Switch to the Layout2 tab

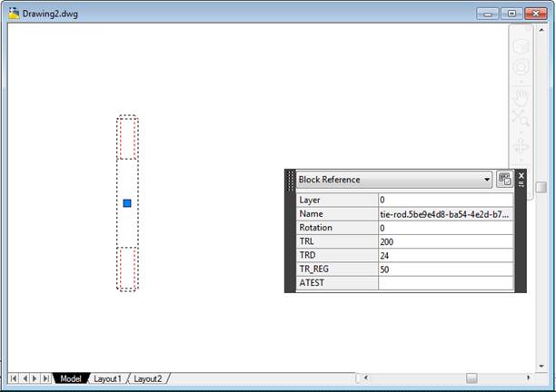[x=148, y=378]
